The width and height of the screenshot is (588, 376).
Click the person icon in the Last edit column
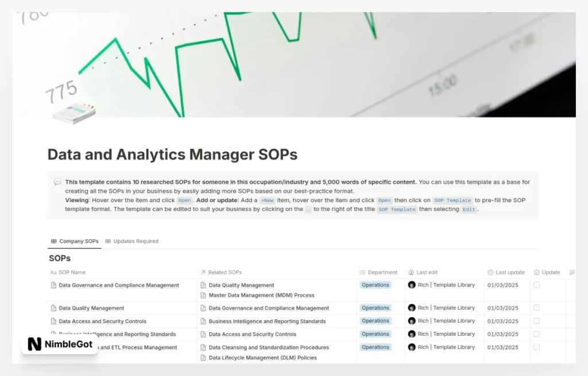pyautogui.click(x=410, y=272)
